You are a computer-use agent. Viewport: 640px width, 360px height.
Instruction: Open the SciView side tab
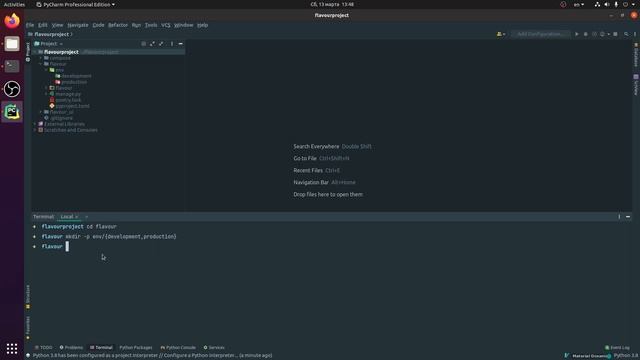tap(636, 85)
